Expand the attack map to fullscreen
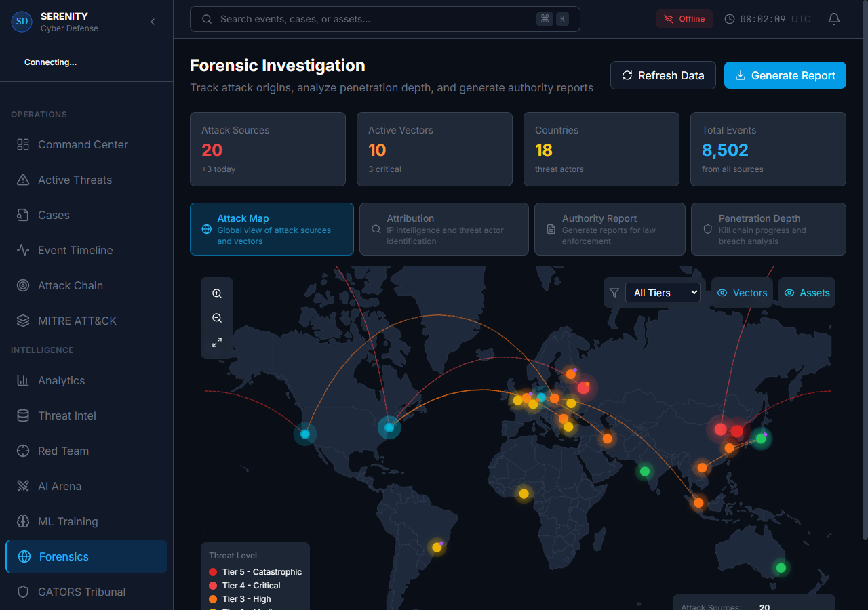This screenshot has height=610, width=868. click(217, 342)
